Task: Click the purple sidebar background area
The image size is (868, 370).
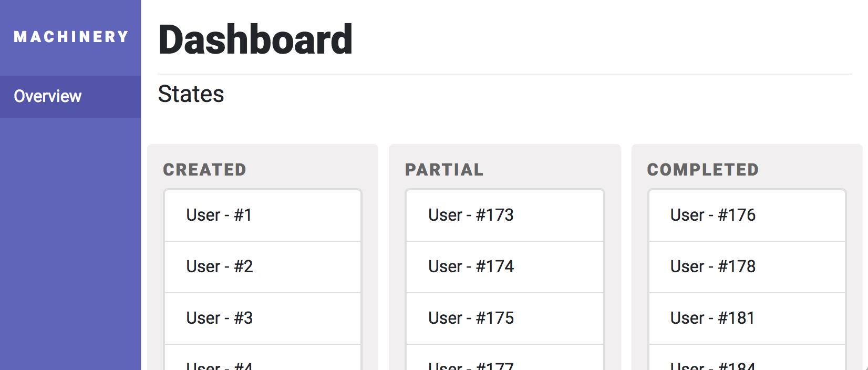Action: (70, 237)
